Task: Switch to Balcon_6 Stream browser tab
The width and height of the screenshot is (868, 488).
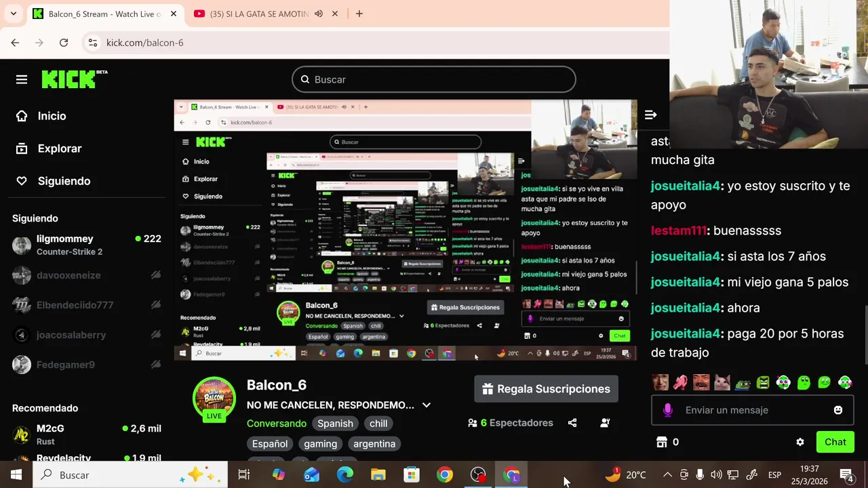Action: 104,14
